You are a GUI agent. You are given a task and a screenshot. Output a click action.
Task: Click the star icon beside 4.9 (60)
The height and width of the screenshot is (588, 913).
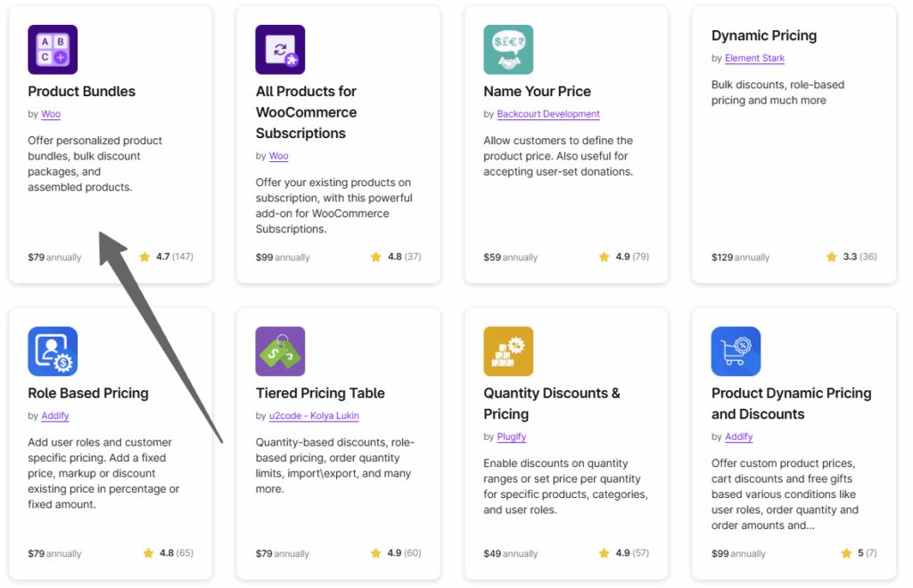[x=376, y=552]
